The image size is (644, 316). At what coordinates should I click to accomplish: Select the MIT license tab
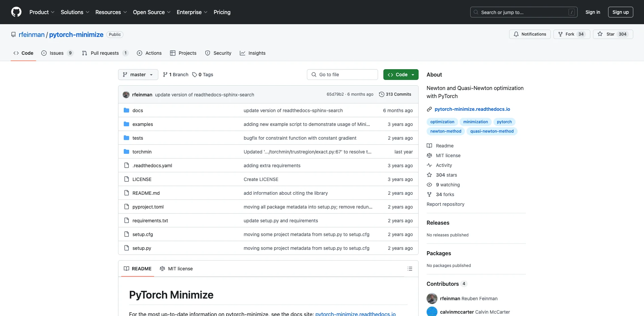(x=176, y=269)
